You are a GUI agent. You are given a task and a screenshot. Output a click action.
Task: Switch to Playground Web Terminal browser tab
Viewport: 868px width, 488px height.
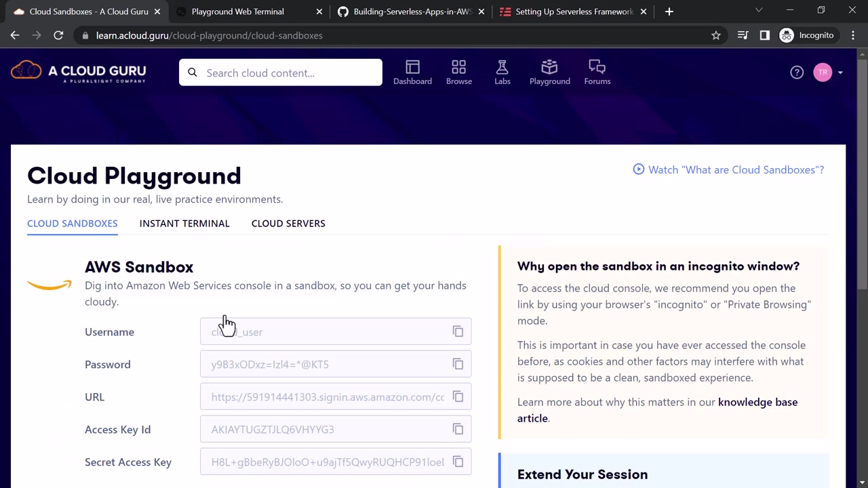(238, 12)
